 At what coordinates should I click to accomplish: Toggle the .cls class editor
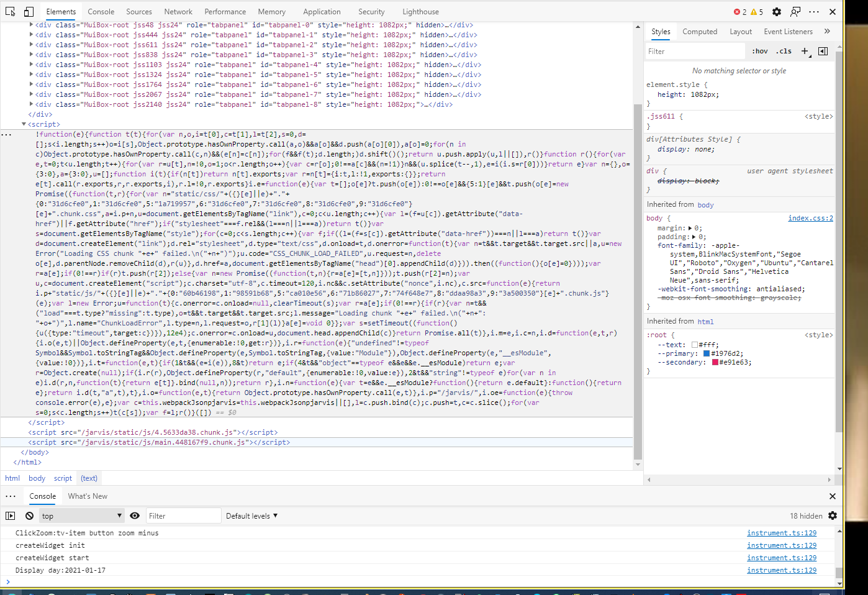tap(784, 52)
